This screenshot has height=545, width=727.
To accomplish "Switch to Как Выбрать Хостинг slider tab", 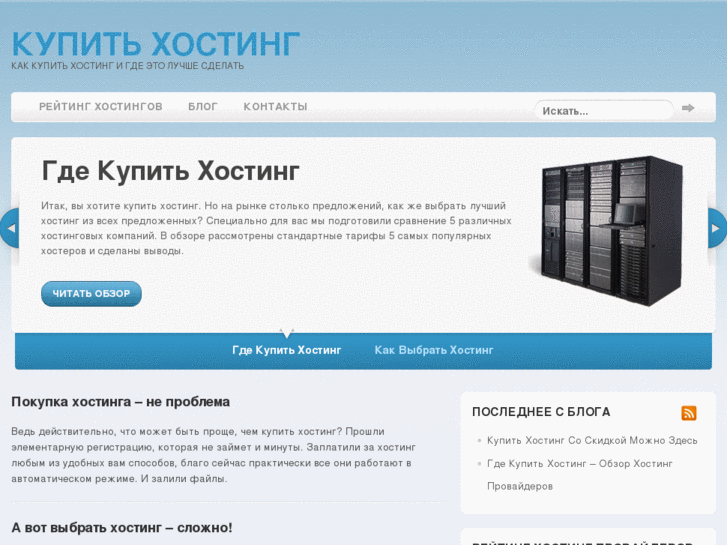I will point(434,350).
